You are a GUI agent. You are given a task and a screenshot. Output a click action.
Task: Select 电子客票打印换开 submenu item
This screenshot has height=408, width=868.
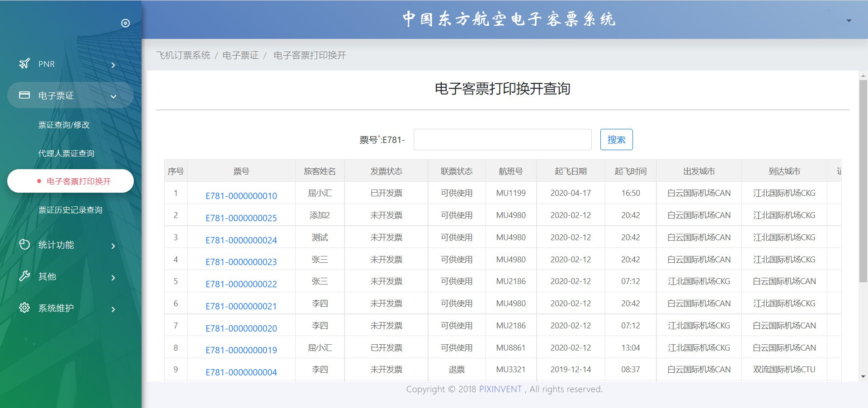pos(71,181)
